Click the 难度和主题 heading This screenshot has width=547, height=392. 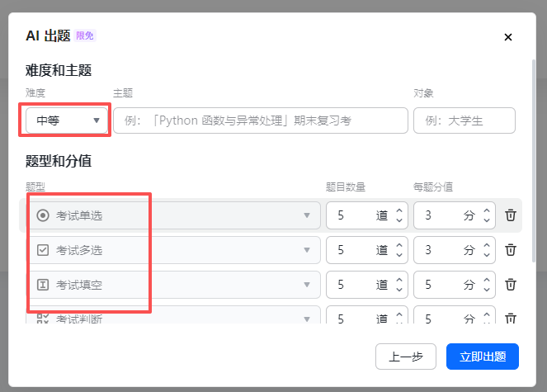59,70
